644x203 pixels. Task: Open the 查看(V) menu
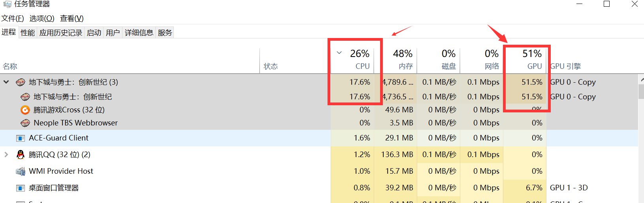tap(72, 19)
